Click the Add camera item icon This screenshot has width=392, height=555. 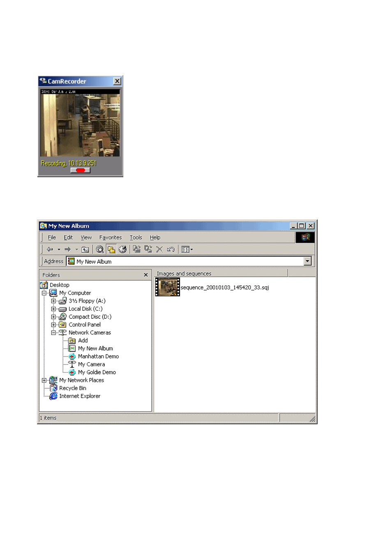72,340
